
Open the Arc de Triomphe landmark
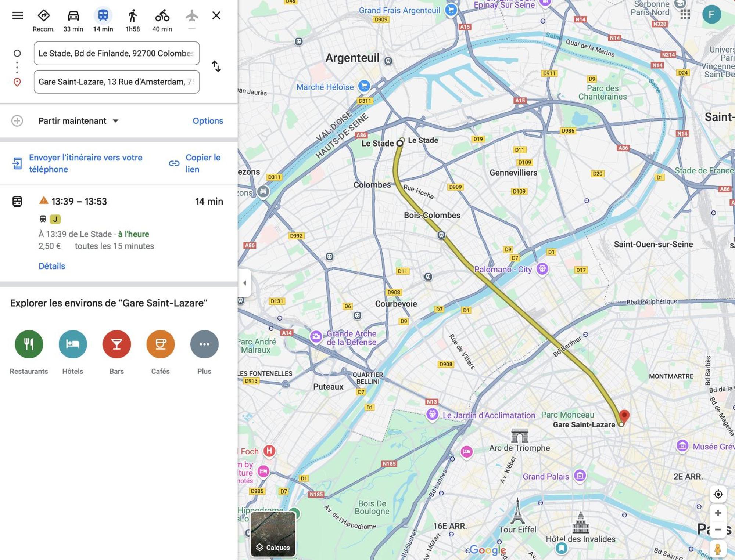point(520,436)
